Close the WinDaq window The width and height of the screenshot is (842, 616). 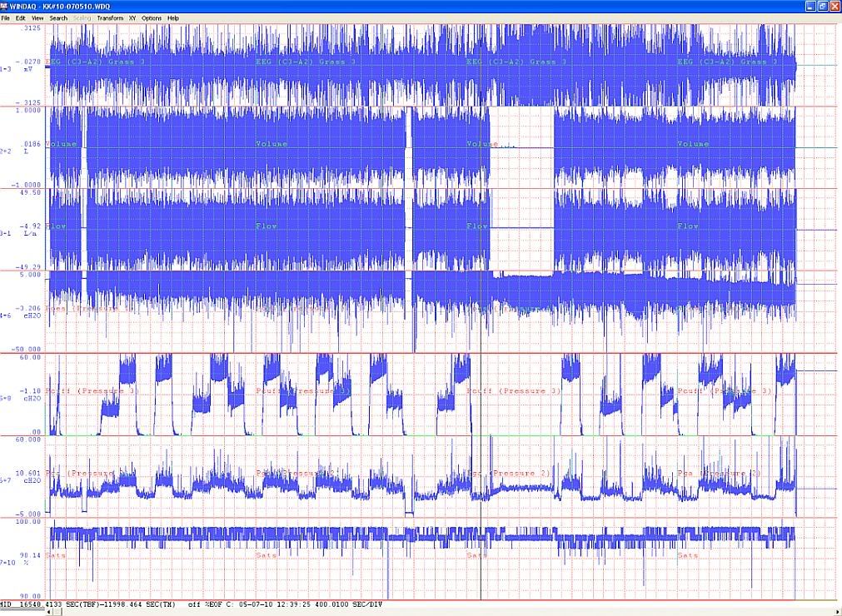click(x=835, y=6)
